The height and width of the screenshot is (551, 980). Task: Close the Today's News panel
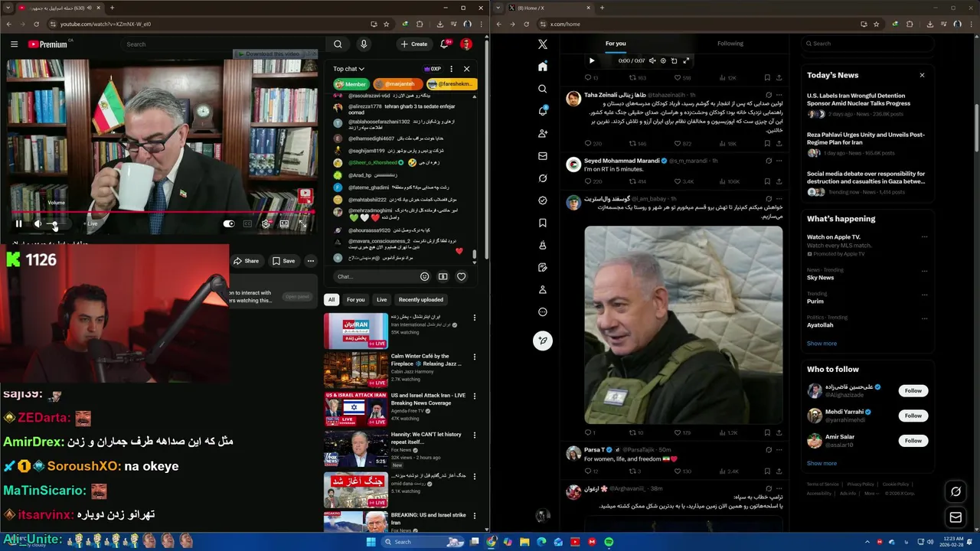(x=922, y=75)
